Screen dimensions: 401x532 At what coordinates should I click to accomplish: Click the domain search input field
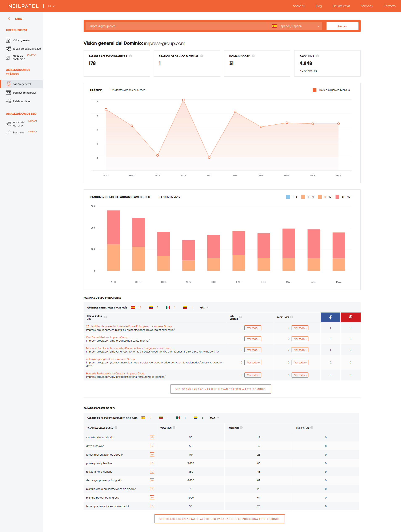[177, 26]
